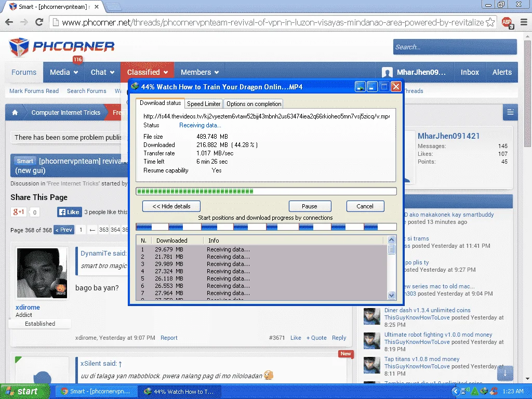Image resolution: width=532 pixels, height=399 pixels.
Task: Open Computer Internet Tricks breadcrumb
Action: click(x=66, y=113)
